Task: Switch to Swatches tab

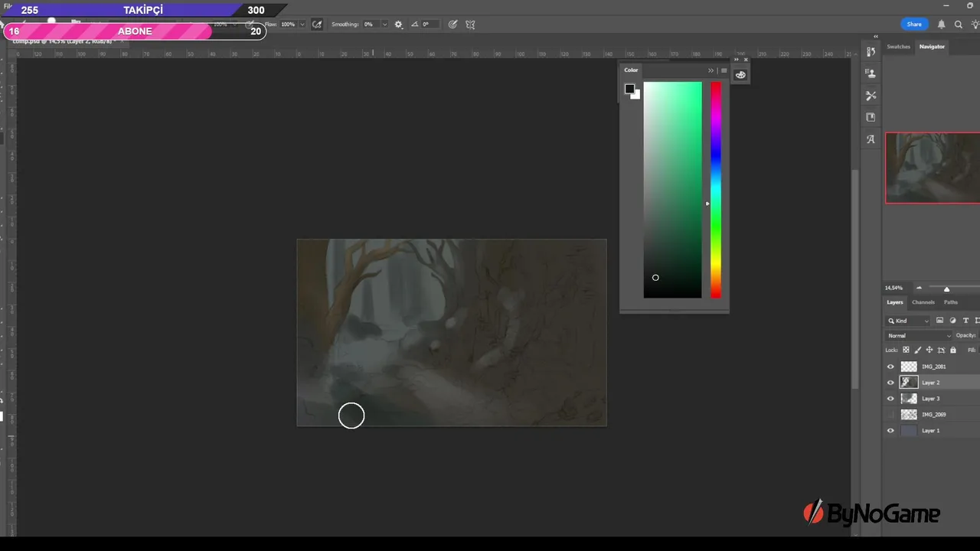Action: (898, 47)
